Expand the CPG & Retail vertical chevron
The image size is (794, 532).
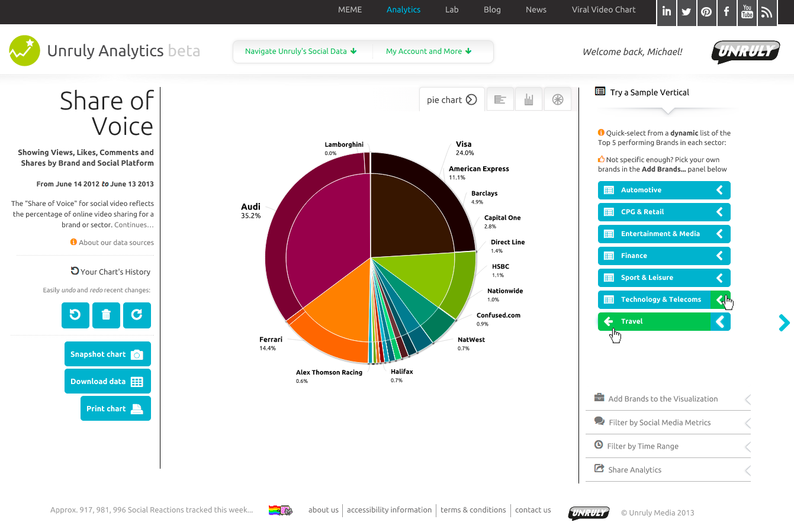pos(720,212)
